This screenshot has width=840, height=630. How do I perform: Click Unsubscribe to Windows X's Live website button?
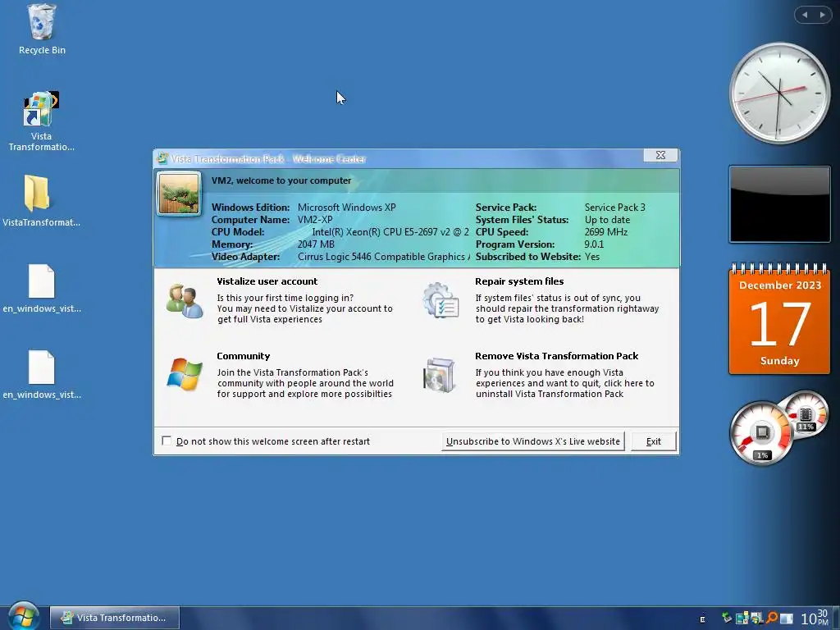click(532, 441)
